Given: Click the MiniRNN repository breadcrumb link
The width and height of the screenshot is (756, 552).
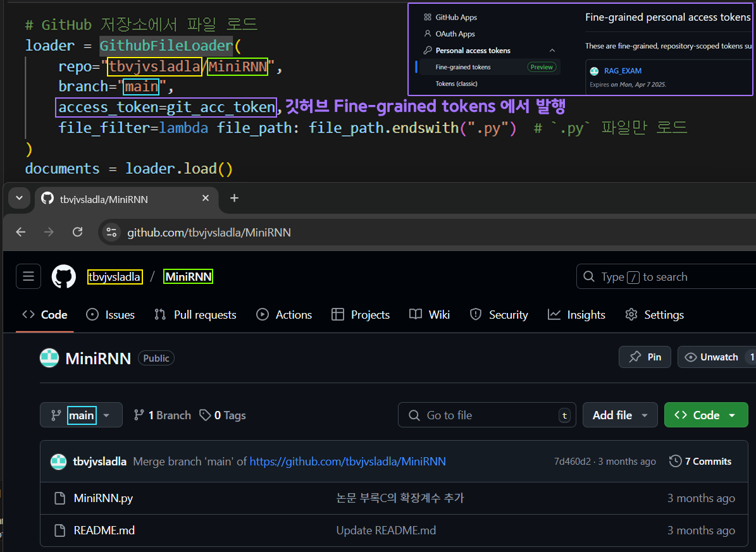Looking at the screenshot, I should pos(188,277).
